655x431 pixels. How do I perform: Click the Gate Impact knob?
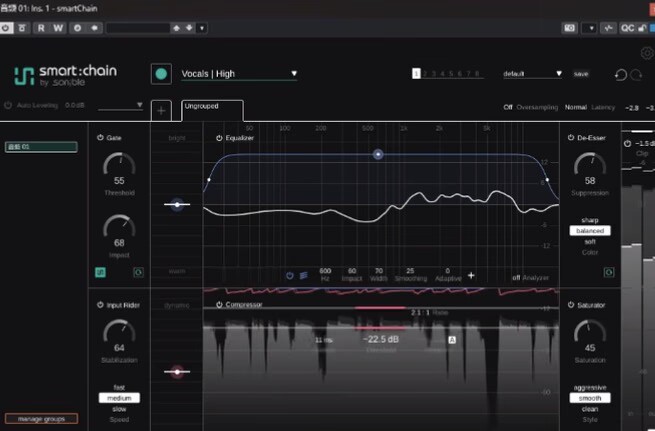click(119, 226)
